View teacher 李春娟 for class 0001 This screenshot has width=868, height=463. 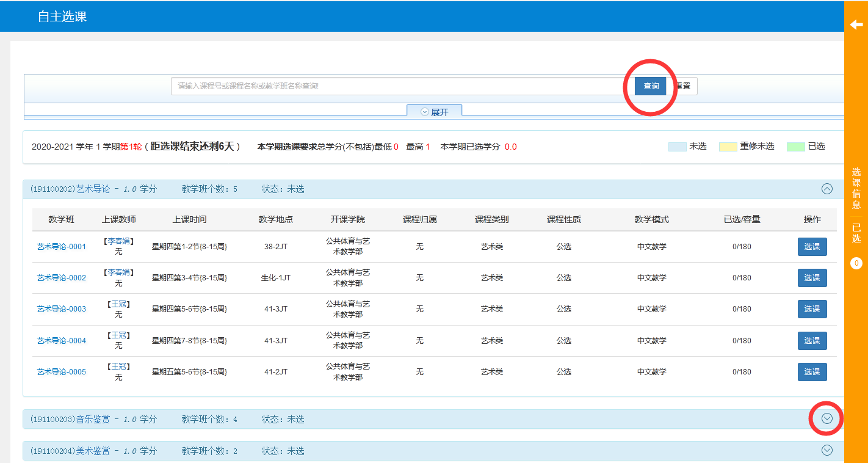pos(119,241)
